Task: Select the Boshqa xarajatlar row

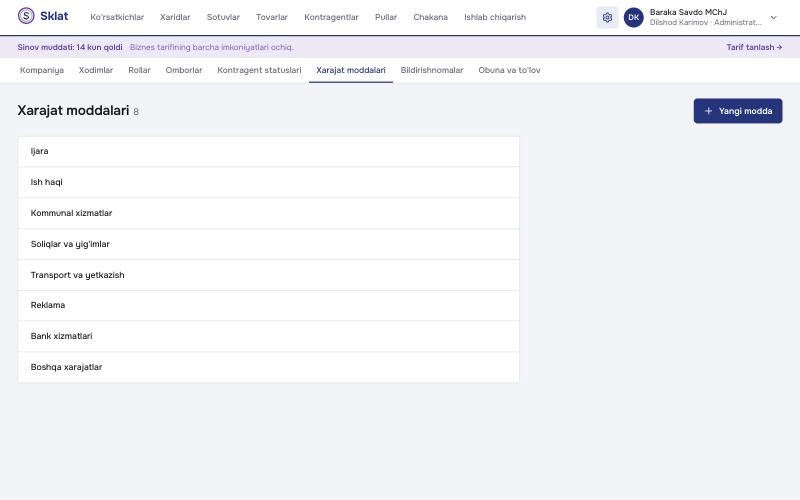Action: (x=268, y=367)
